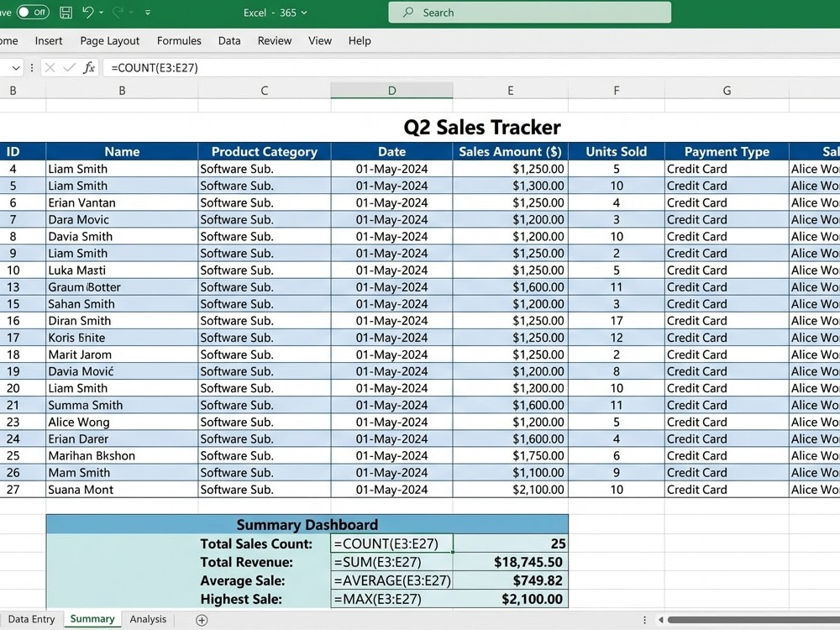Open the Review ribbon tab

tap(275, 40)
